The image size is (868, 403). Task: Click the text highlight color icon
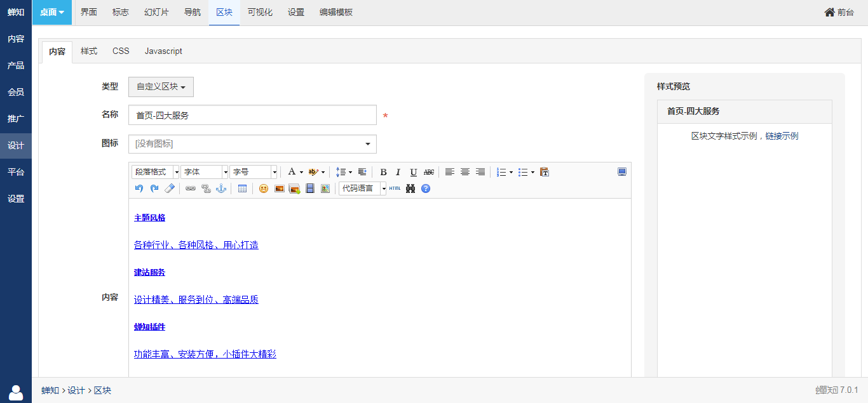pyautogui.click(x=313, y=172)
